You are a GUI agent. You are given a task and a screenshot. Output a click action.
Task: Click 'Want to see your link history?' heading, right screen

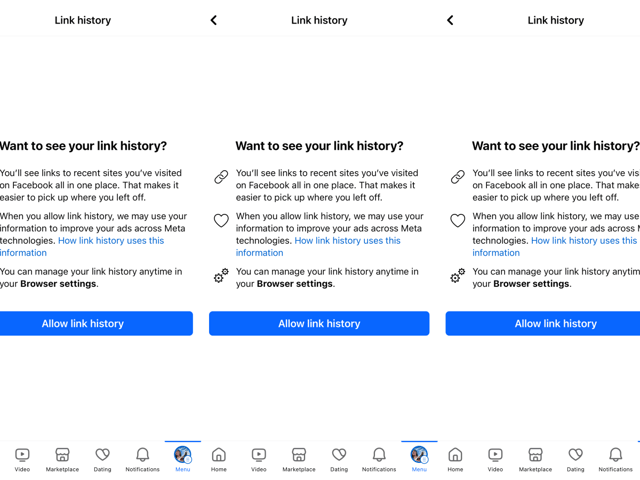tap(556, 146)
